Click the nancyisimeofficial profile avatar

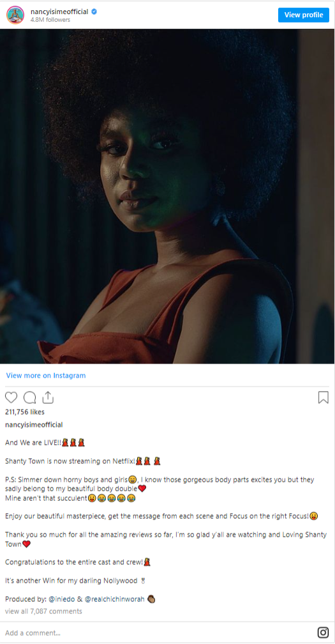coord(15,15)
